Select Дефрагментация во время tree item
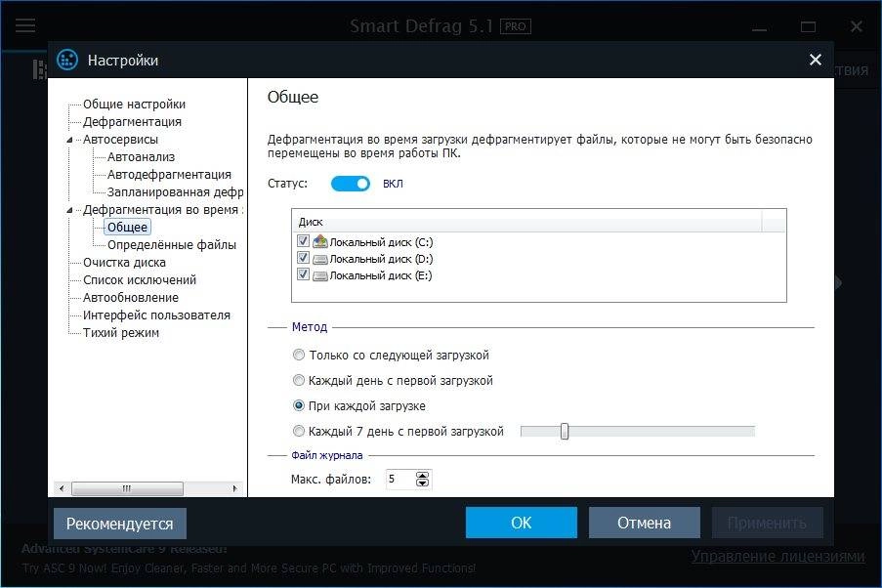The height and width of the screenshot is (588, 882). pyautogui.click(x=163, y=209)
